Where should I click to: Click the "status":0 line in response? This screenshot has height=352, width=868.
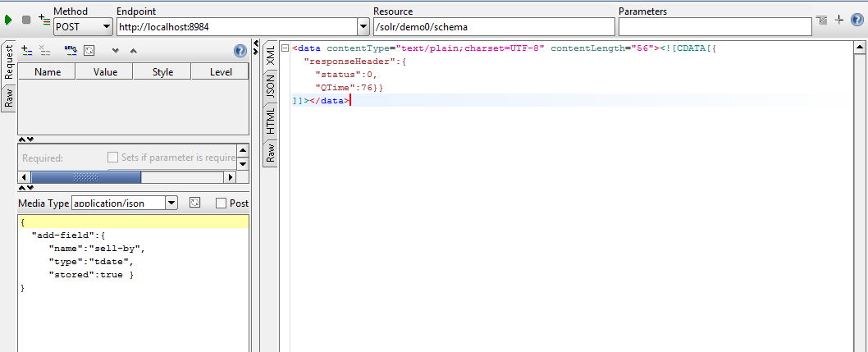[346, 75]
